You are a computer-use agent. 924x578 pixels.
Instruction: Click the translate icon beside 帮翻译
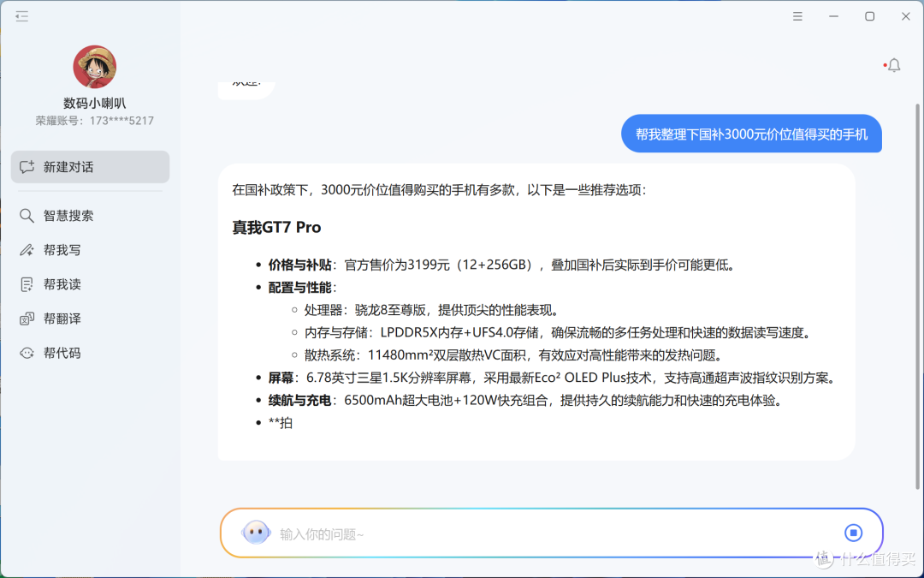point(27,319)
